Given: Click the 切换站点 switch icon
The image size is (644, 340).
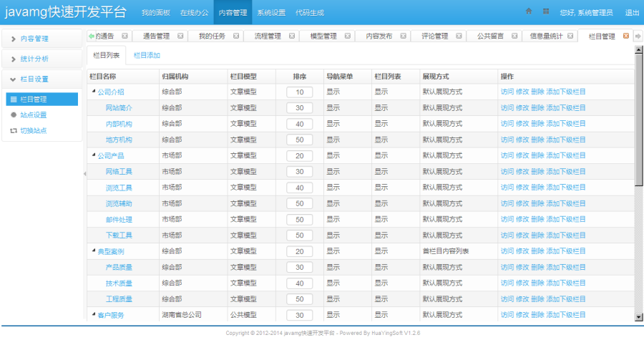Looking at the screenshot, I should click(x=14, y=130).
